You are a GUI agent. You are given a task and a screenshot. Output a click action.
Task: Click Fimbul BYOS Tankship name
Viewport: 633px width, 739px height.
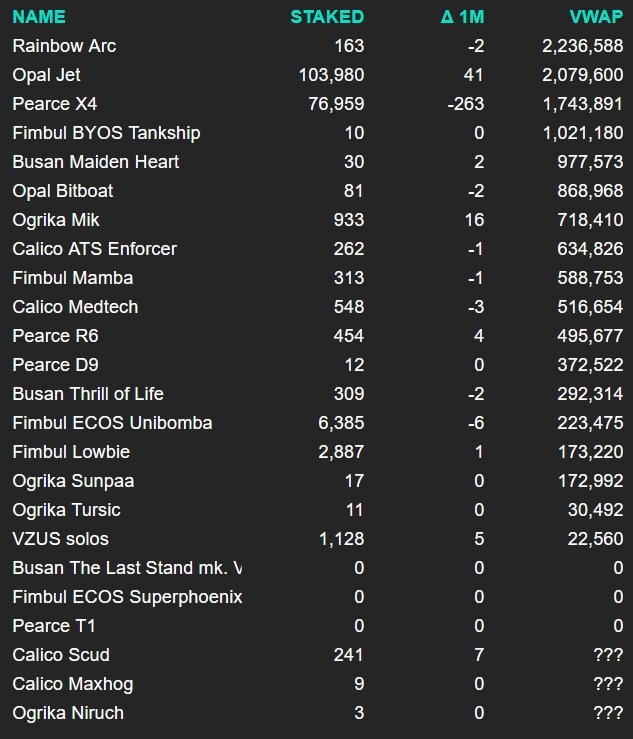107,133
